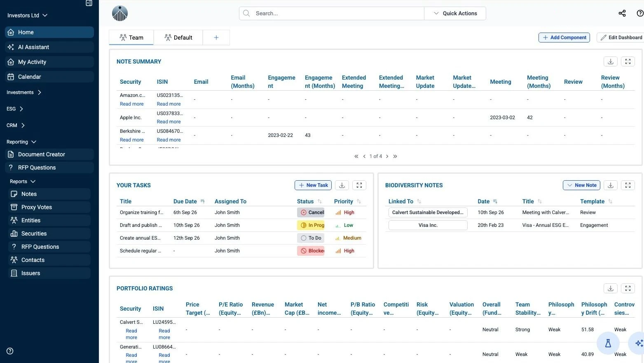Expand Biodiversity Notes to fullscreen
Image resolution: width=644 pixels, height=363 pixels.
point(628,185)
